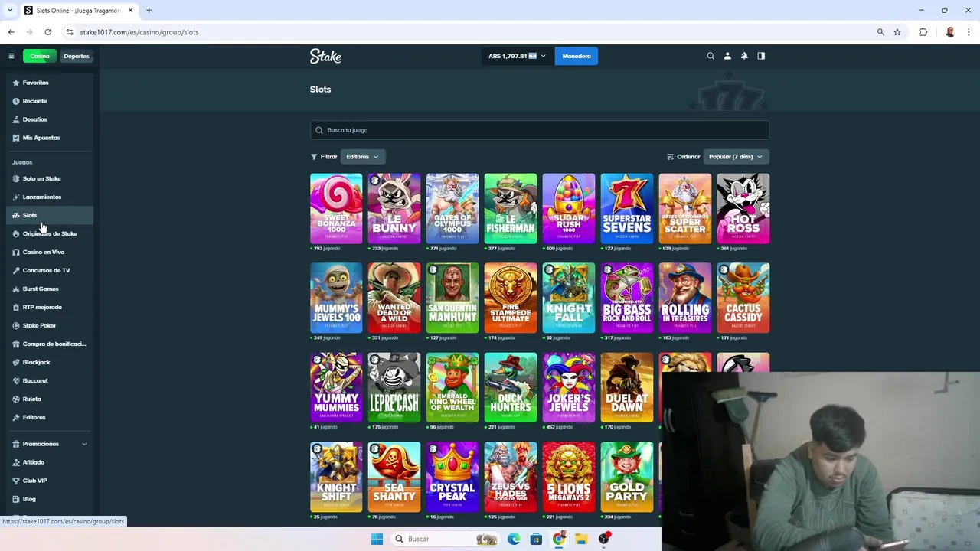Switch to the Casino tab

click(x=40, y=56)
